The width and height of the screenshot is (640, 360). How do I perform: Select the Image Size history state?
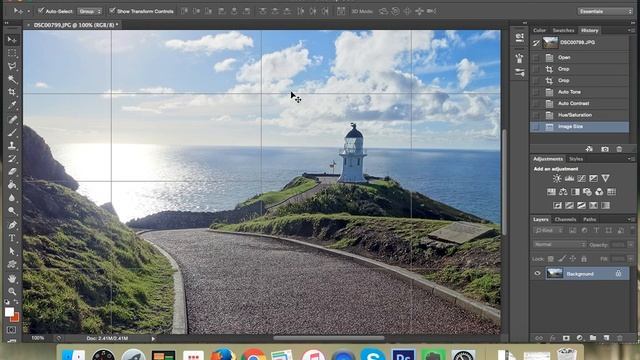point(579,127)
